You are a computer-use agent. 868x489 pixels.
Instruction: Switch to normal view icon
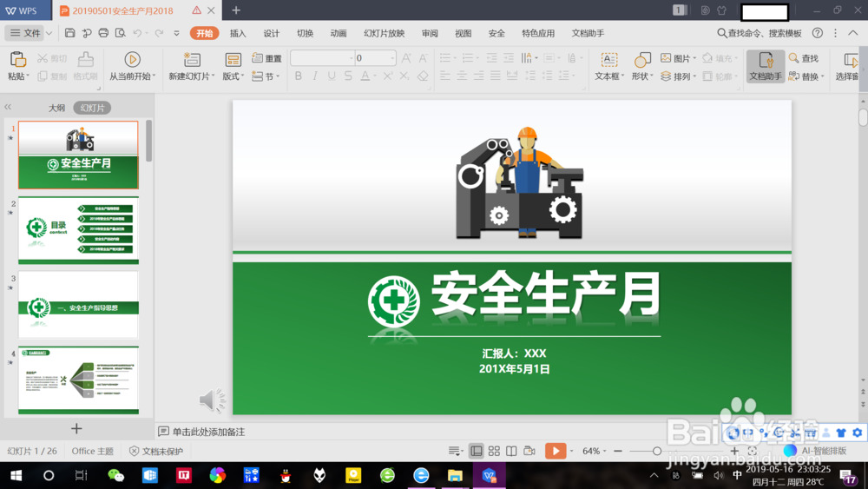pyautogui.click(x=476, y=451)
